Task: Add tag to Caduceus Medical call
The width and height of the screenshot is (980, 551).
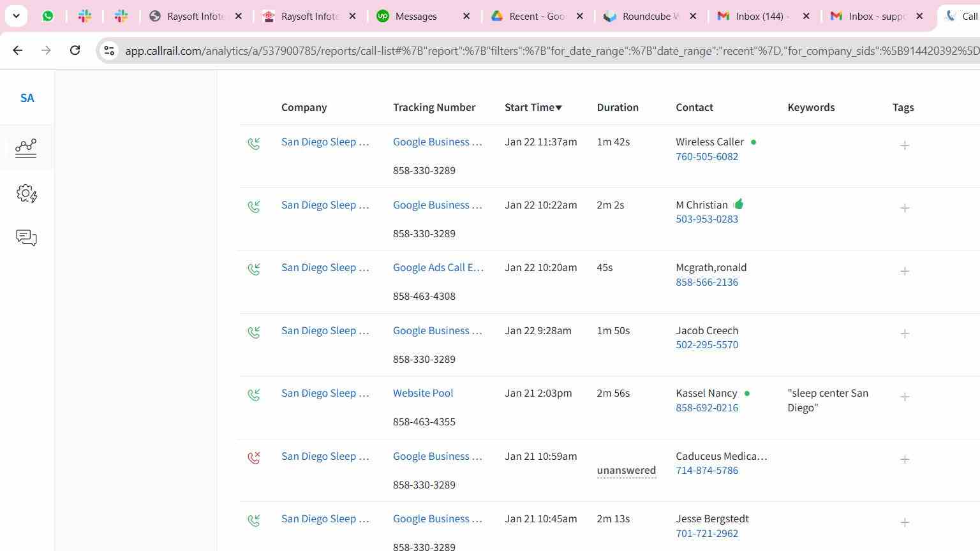Action: pos(905,459)
